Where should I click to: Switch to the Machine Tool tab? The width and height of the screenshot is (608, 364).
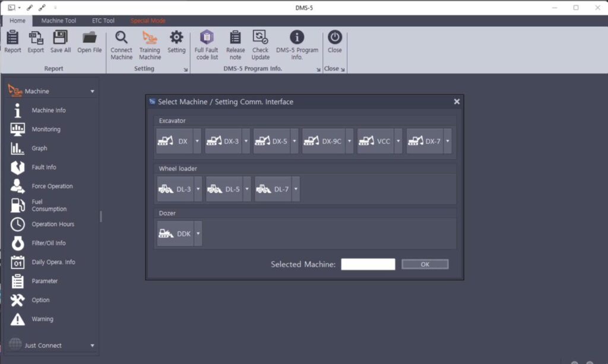coord(58,20)
